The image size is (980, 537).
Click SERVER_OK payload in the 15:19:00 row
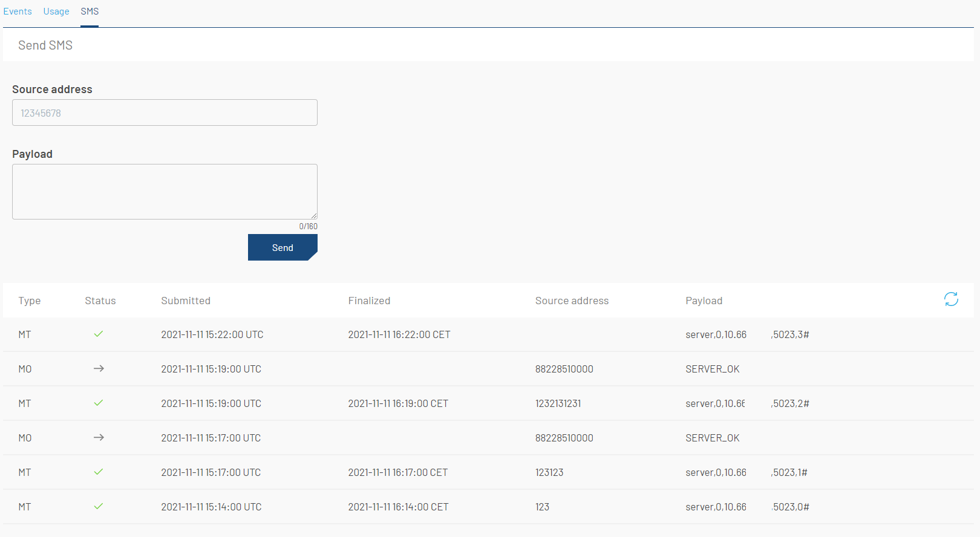pyautogui.click(x=713, y=369)
